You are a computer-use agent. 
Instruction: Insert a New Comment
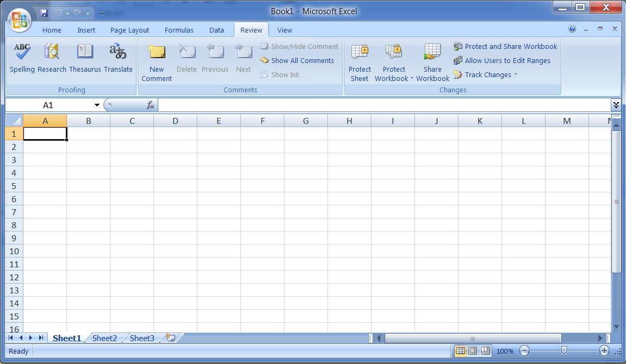[x=157, y=61]
